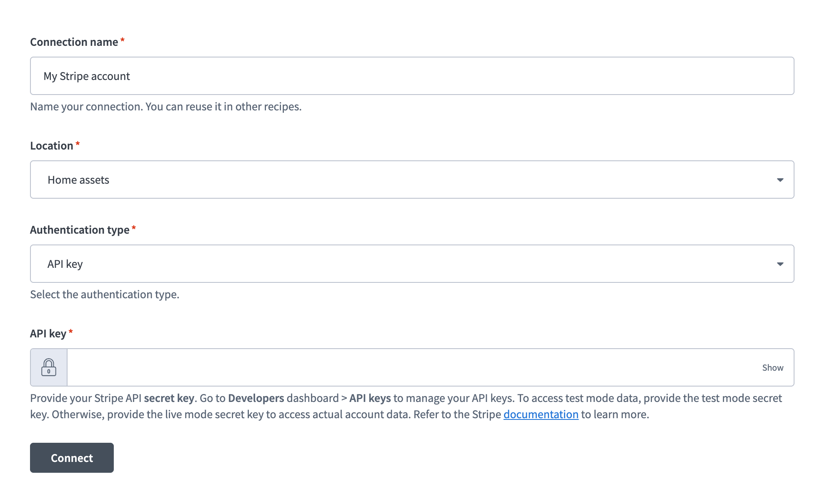Screen dimensions: 827x504
Task: Click Show to reveal the API key
Action: 772,367
